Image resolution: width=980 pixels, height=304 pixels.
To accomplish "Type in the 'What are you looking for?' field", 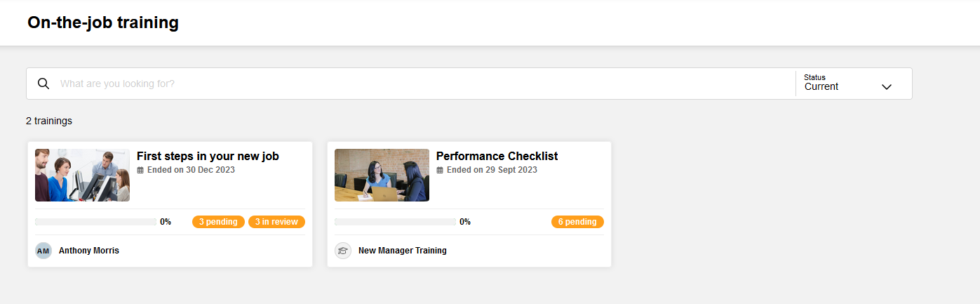I will pos(421,84).
